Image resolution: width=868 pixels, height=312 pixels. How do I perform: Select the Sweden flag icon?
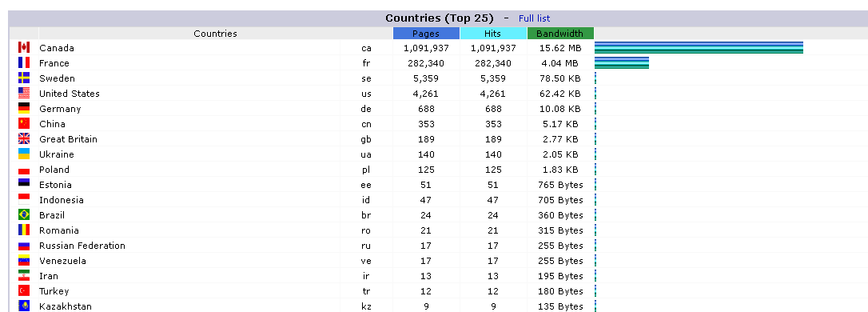point(24,78)
